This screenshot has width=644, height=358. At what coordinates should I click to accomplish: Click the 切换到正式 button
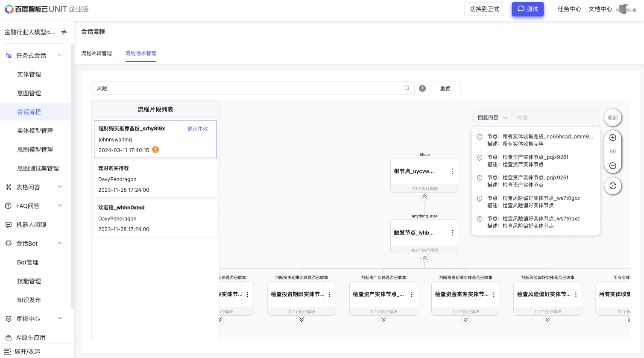[485, 9]
